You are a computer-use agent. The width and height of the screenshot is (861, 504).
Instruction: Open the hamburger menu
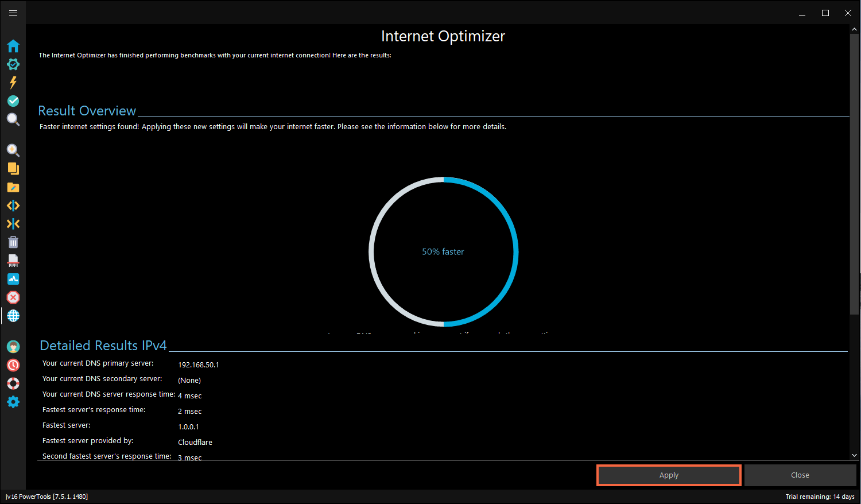(13, 13)
